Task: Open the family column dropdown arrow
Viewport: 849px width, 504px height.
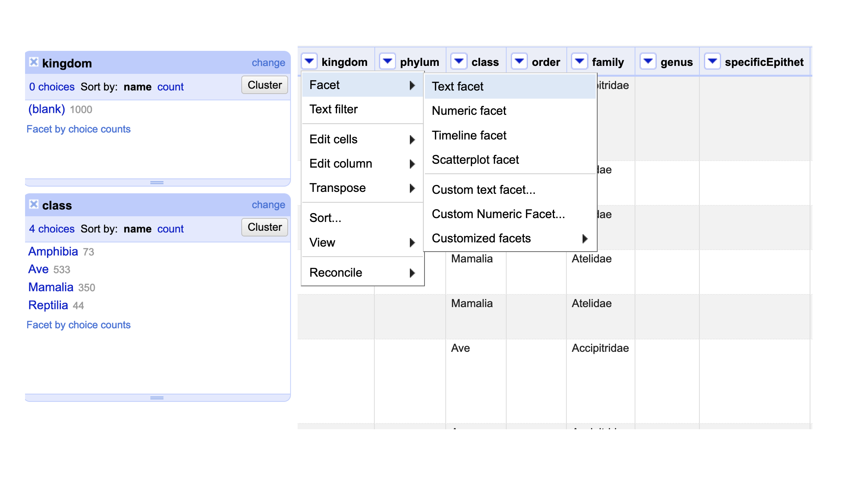Action: (x=579, y=61)
